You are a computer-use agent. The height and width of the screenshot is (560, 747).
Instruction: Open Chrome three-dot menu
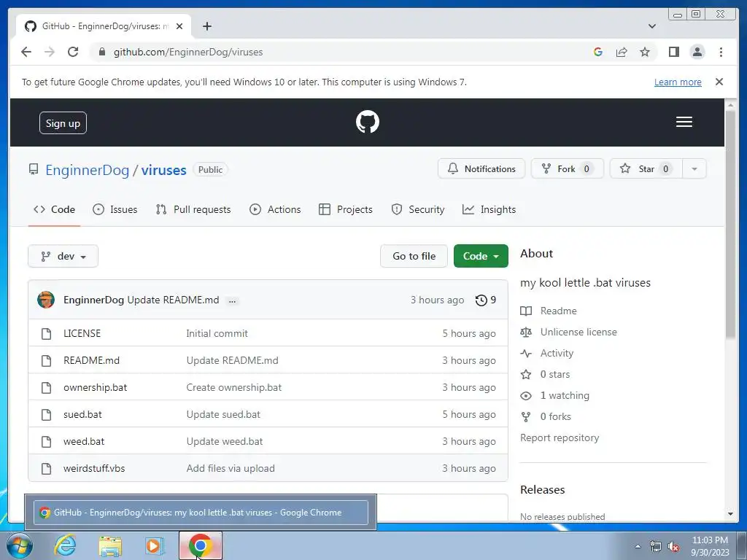(721, 52)
